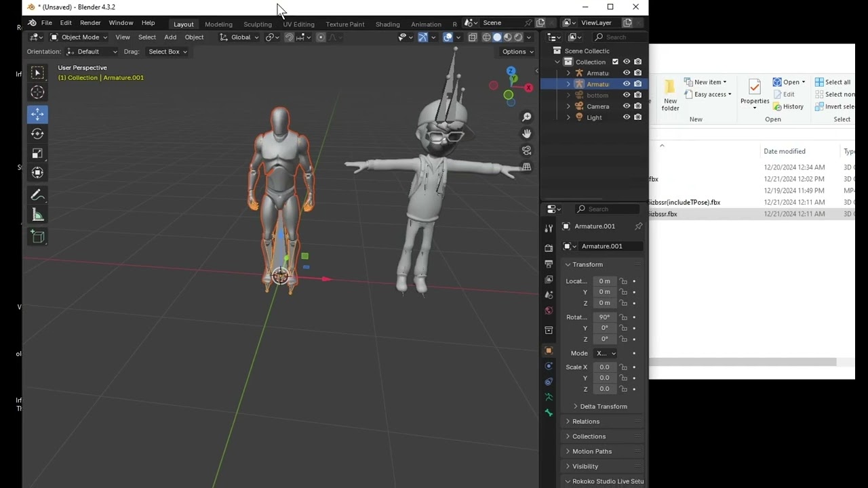The image size is (868, 488).
Task: Open the Physics properties tab
Action: [549, 366]
